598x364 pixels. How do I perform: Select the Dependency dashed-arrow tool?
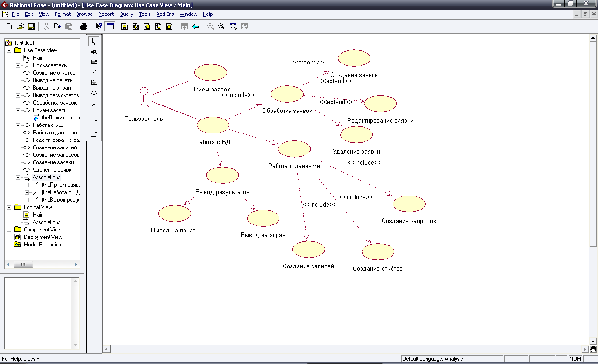(x=94, y=124)
